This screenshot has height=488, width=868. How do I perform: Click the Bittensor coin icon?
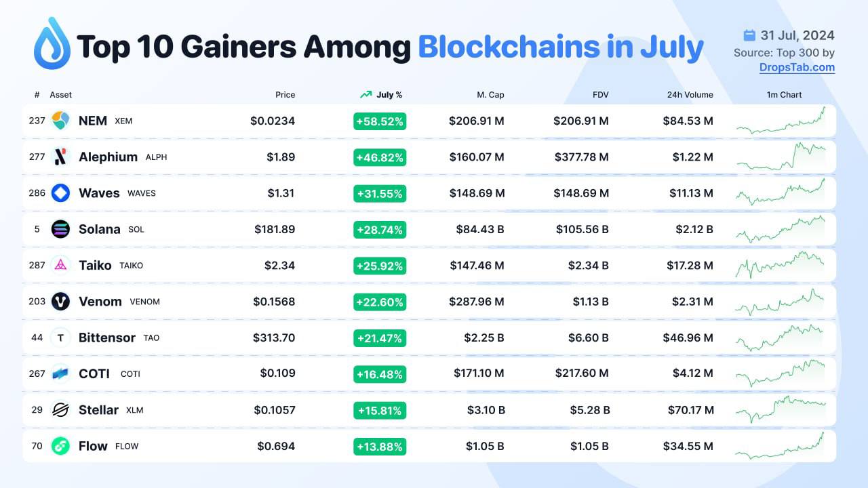[60, 338]
